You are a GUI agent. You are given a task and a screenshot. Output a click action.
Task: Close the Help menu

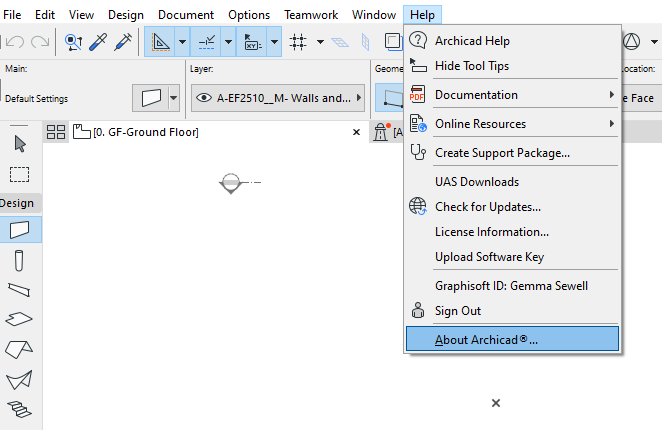pyautogui.click(x=422, y=15)
